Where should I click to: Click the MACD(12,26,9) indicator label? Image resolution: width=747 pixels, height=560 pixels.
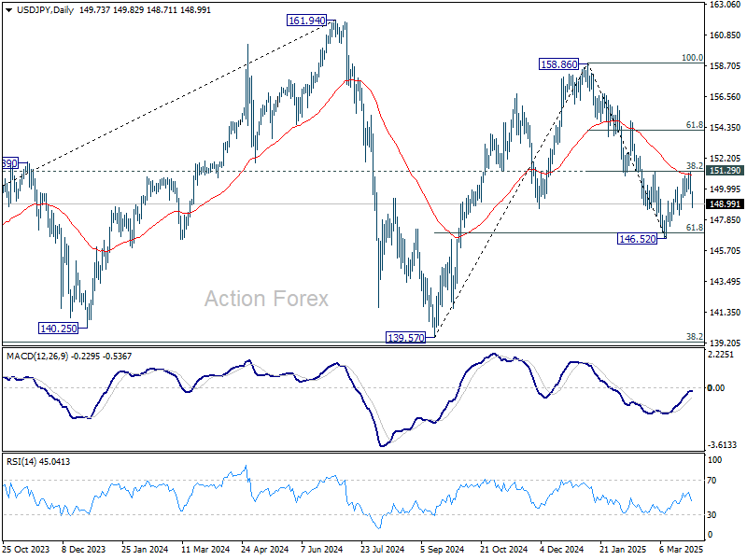68,357
